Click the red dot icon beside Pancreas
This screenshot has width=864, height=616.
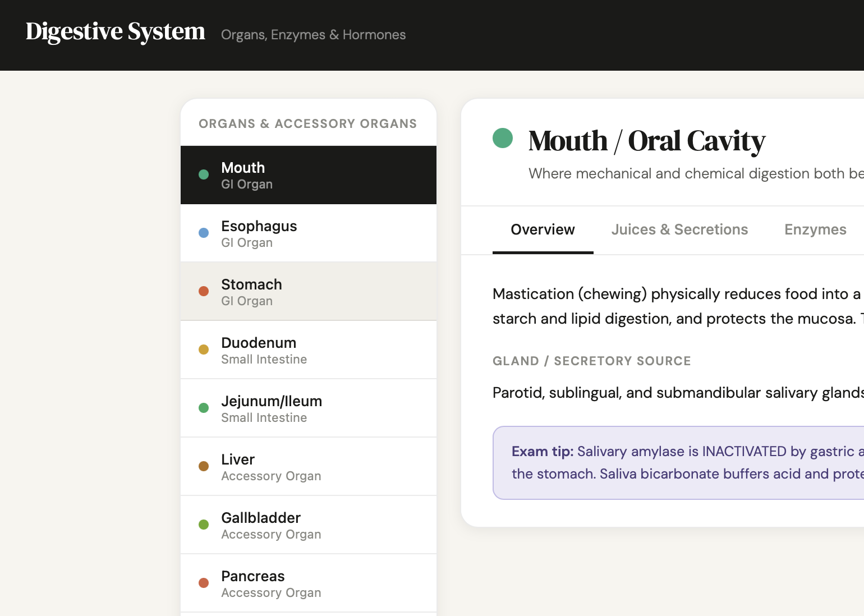204,583
